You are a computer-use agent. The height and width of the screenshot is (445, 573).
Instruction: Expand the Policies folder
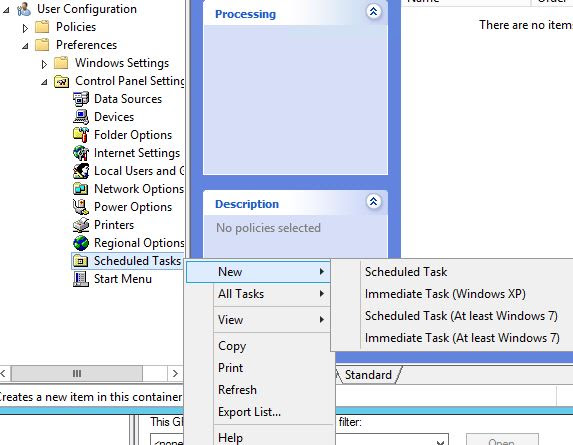click(25, 28)
